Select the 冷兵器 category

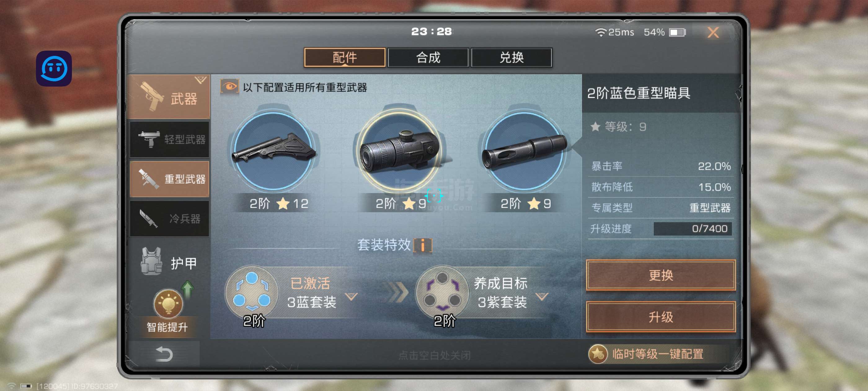point(170,218)
